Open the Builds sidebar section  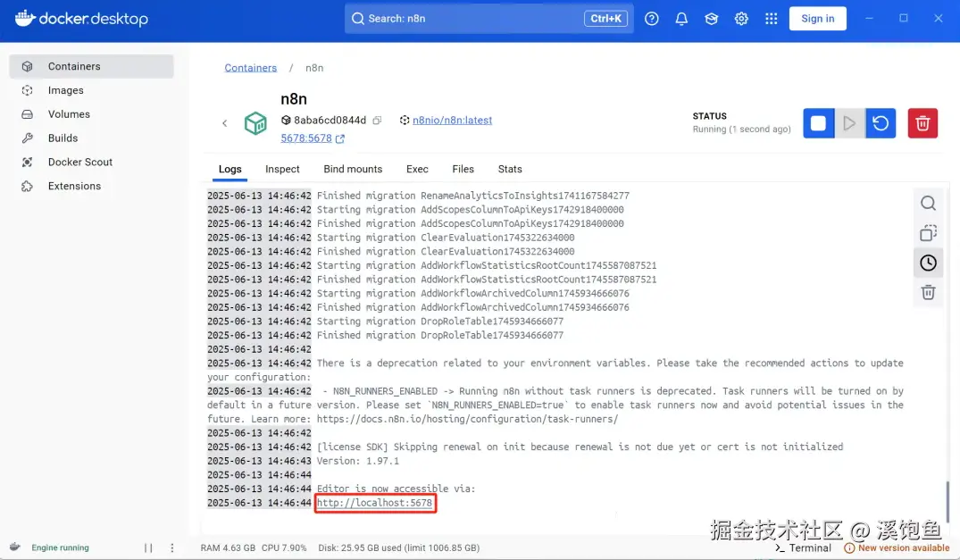point(91,138)
